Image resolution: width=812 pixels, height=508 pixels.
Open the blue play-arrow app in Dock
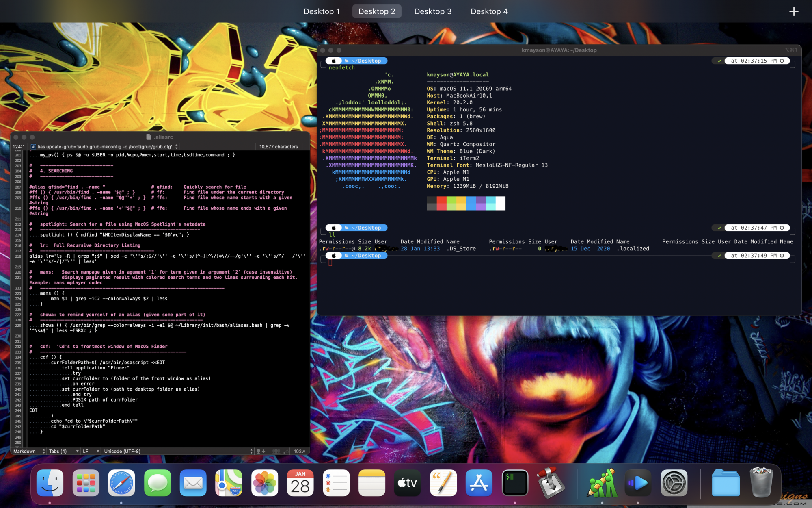tap(638, 483)
